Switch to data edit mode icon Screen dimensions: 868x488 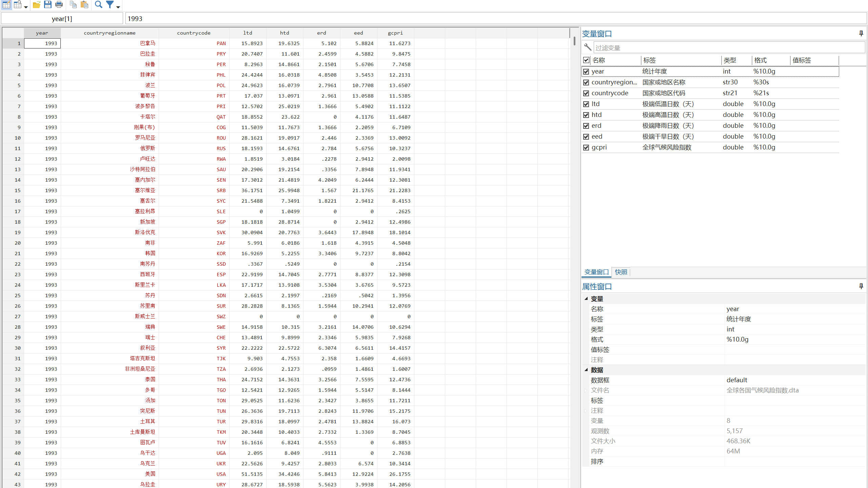click(x=6, y=5)
